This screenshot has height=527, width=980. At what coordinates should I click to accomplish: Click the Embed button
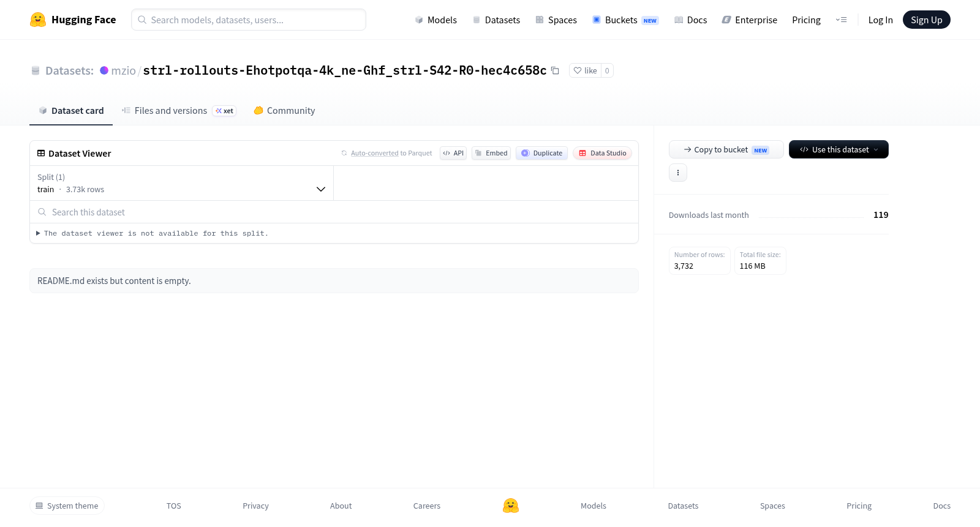491,153
